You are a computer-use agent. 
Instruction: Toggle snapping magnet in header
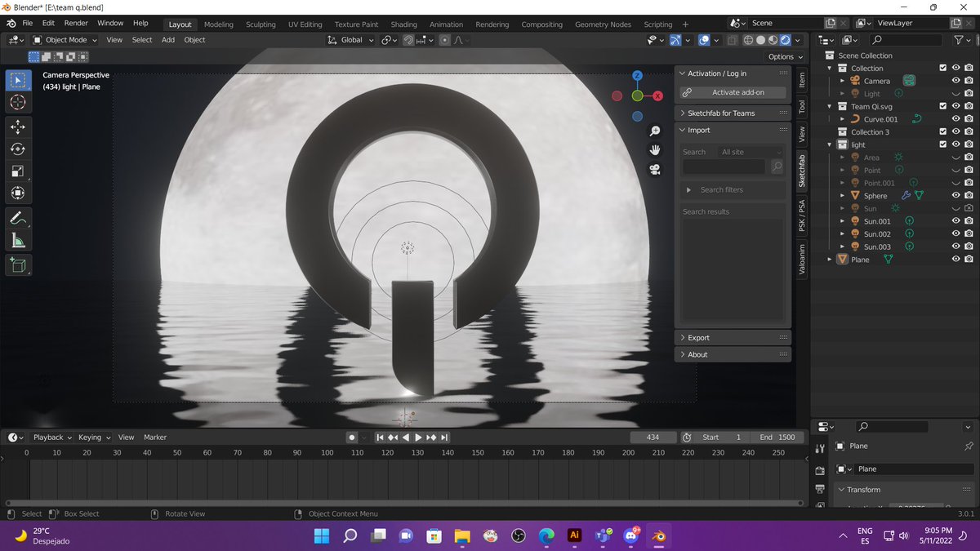[x=409, y=39]
